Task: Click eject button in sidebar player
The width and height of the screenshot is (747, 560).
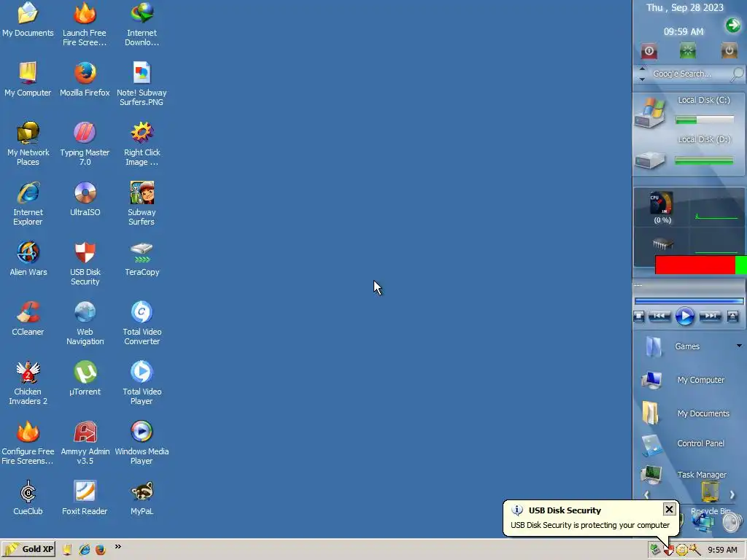Action: click(x=732, y=316)
